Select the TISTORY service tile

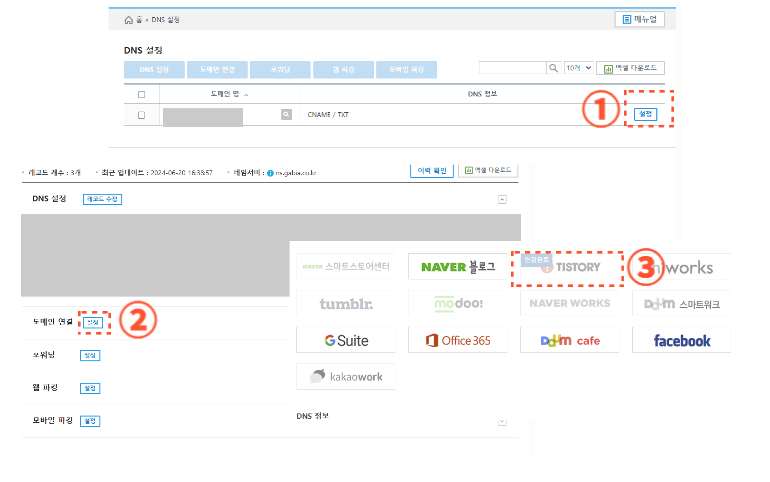coord(568,267)
